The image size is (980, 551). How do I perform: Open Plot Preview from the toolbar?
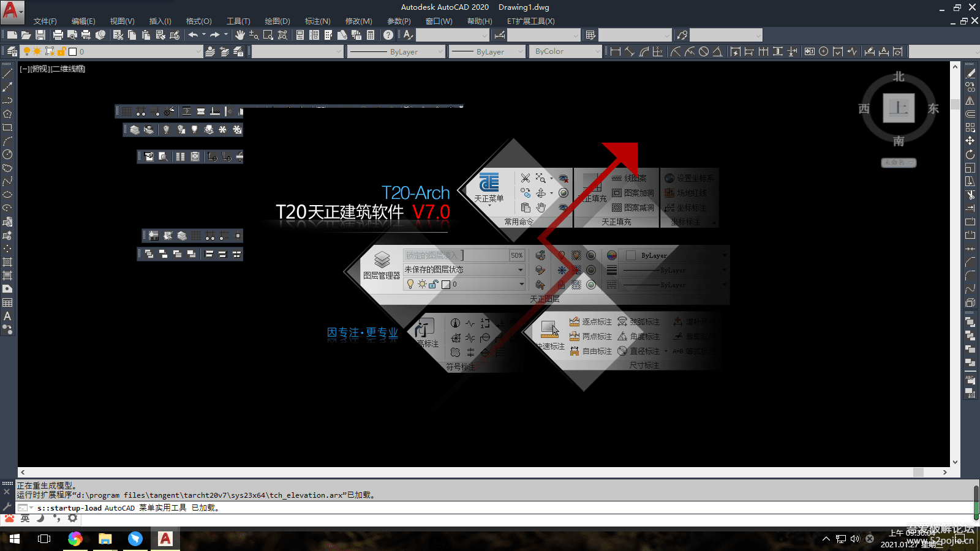tap(72, 35)
